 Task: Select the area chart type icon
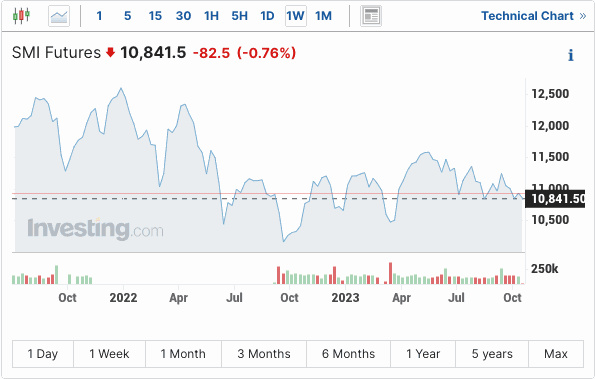click(59, 16)
